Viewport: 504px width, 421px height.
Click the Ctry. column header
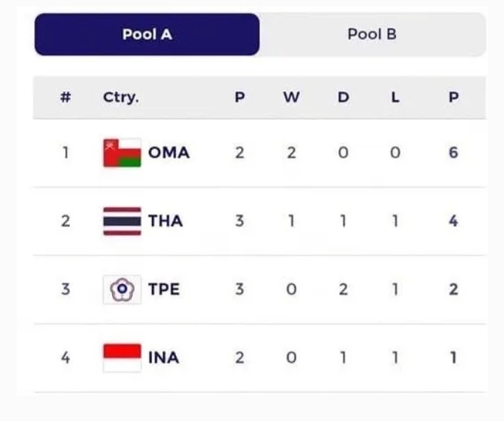tap(121, 98)
